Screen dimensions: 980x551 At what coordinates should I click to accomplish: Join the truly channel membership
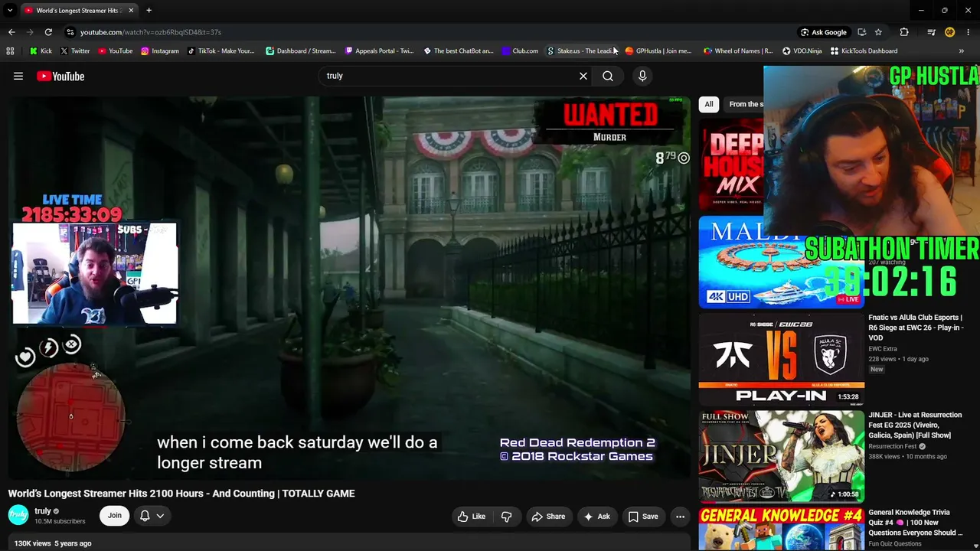tap(115, 516)
